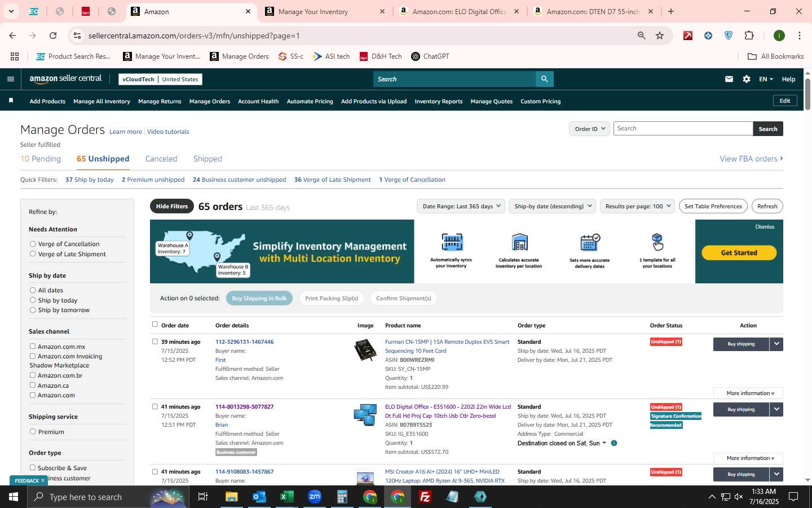Tick the checkbox for order 112-3296131-1467446

[x=155, y=341]
